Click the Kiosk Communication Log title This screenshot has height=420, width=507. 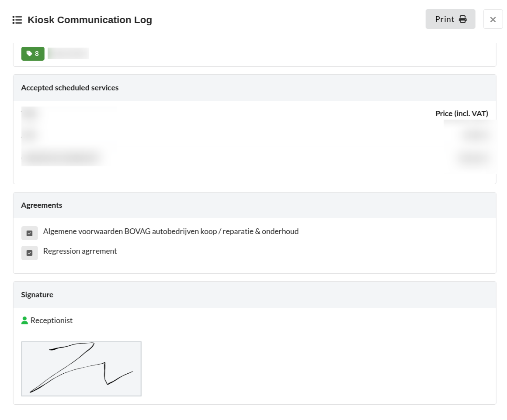click(x=90, y=20)
